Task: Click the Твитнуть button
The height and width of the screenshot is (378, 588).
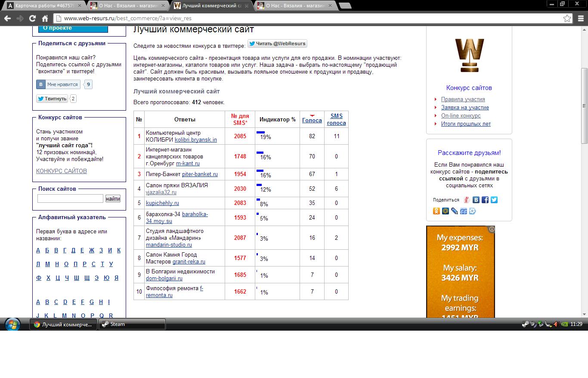Action: coord(52,99)
